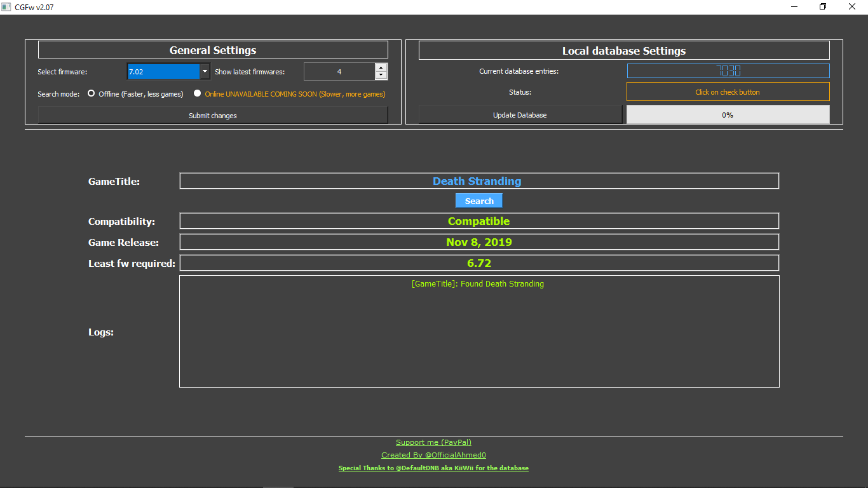Restore down the CGFw window

pos(824,7)
